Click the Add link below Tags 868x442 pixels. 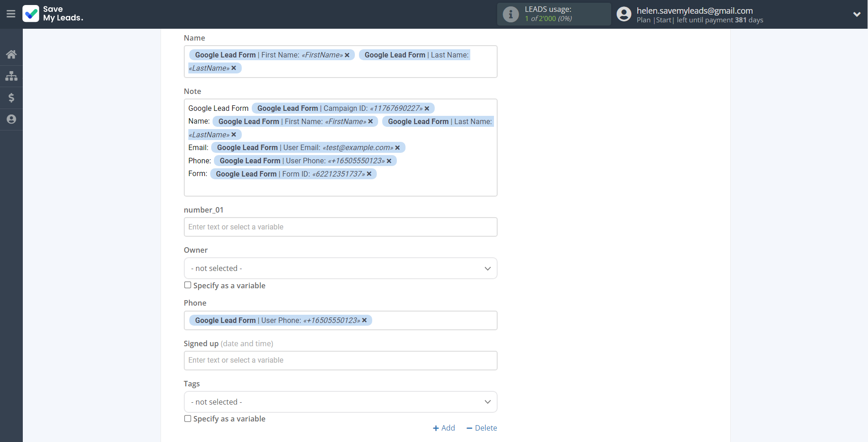tap(444, 428)
